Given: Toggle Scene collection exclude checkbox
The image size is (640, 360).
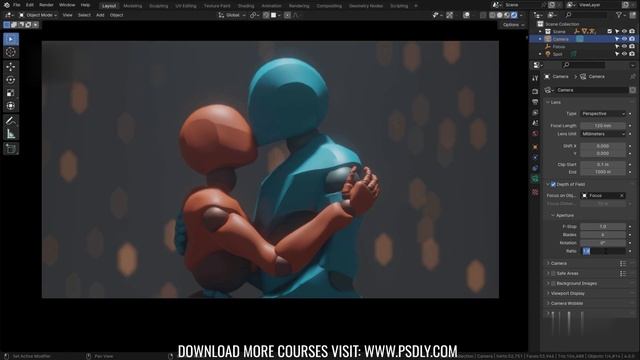Looking at the screenshot, I should (610, 31).
